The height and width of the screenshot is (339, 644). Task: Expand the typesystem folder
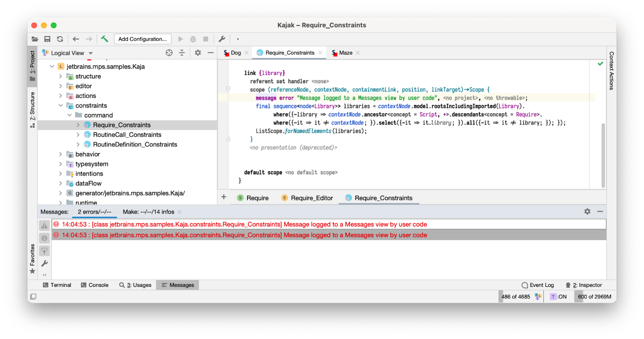tap(60, 164)
